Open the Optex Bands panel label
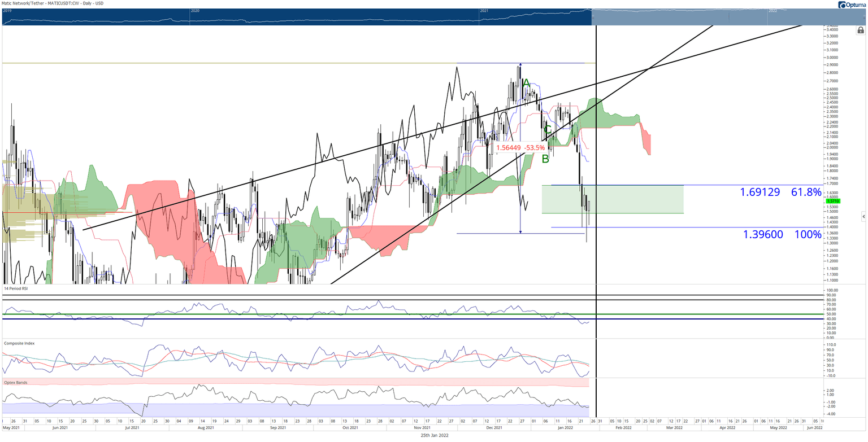Screen dimensions: 868x442 [x=15, y=382]
